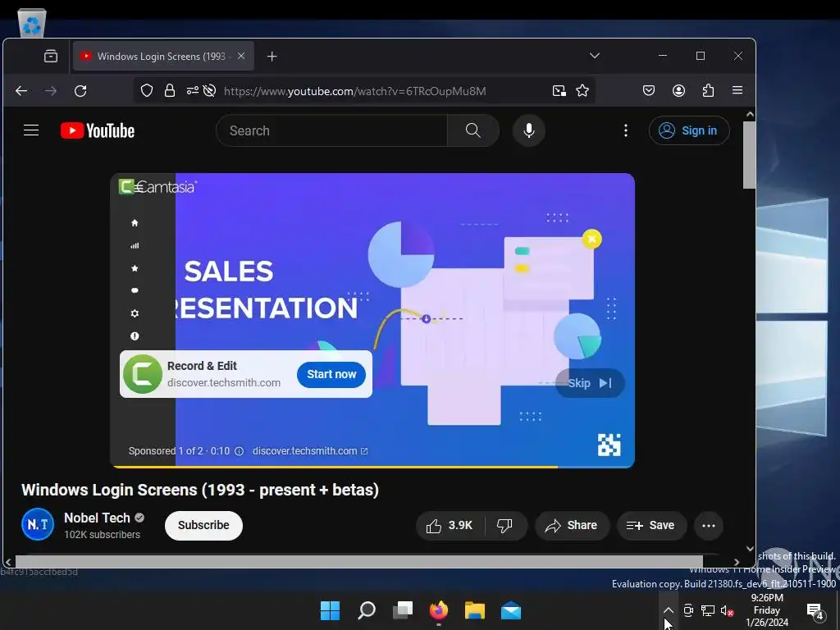Open site permissions icon in address bar

coord(192,90)
